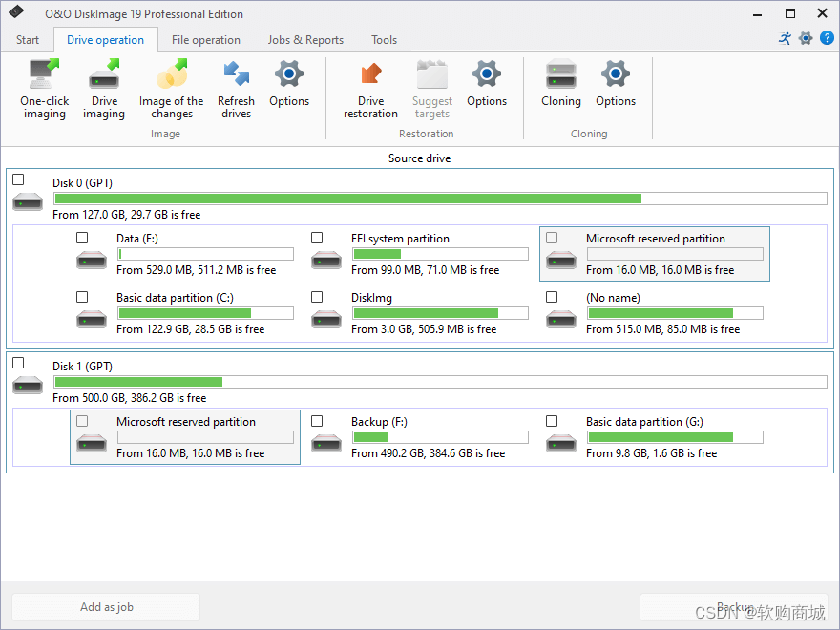The image size is (840, 630).
Task: Click the DiskImg usage bar
Action: pos(440,313)
